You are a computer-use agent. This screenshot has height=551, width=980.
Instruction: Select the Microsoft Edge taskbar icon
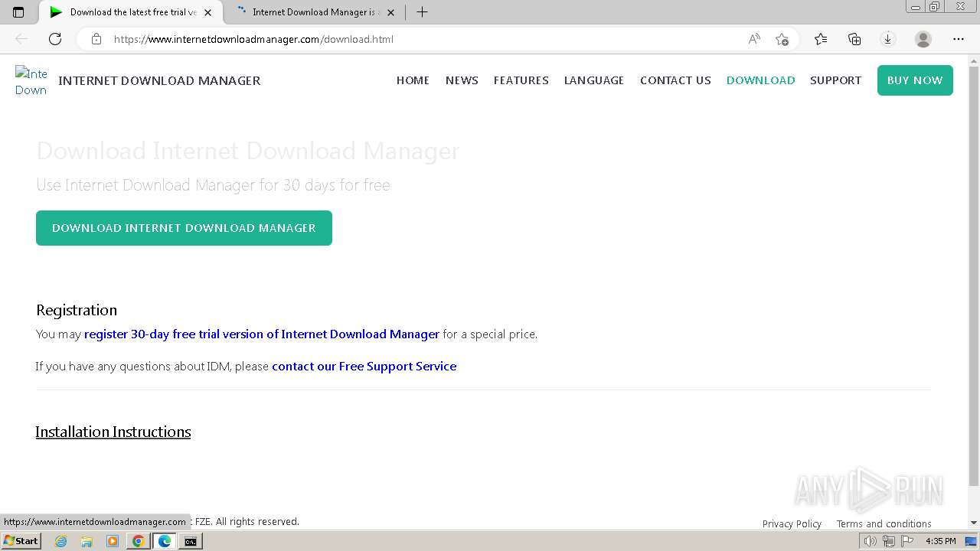(x=165, y=541)
